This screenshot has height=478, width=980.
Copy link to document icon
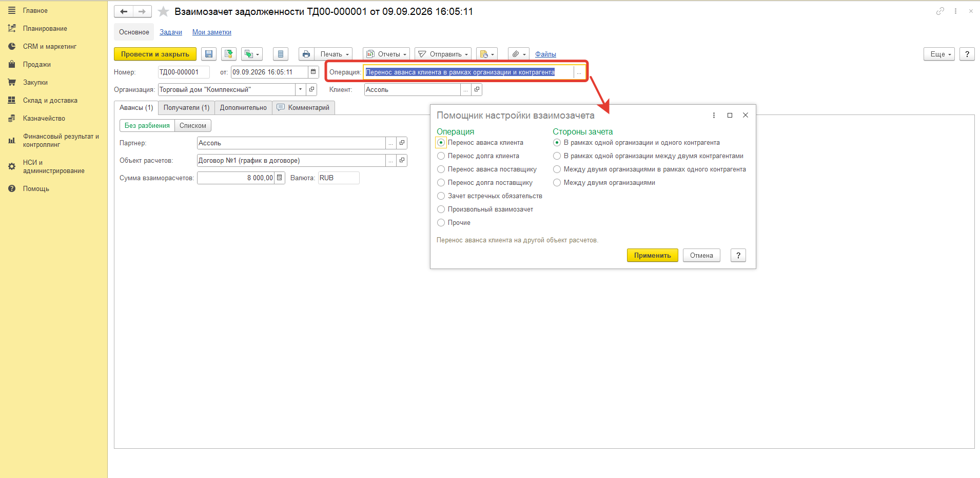940,11
